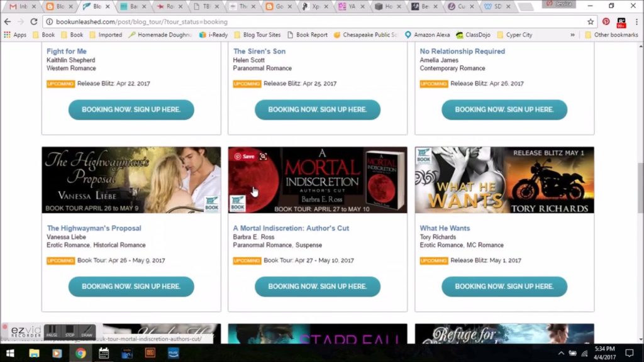Click the What He Wants banner image
This screenshot has height=362, width=644.
click(x=504, y=180)
